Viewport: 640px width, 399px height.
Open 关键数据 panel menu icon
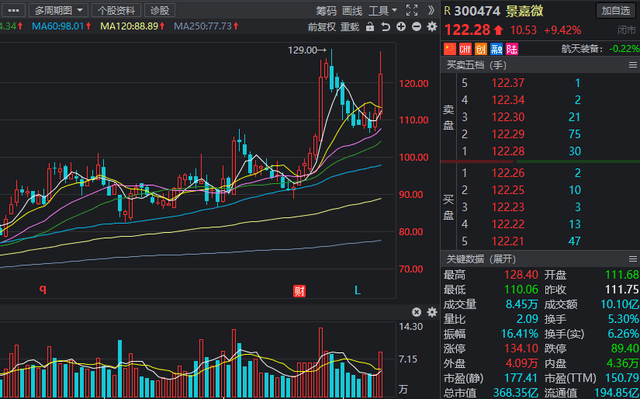point(633,259)
